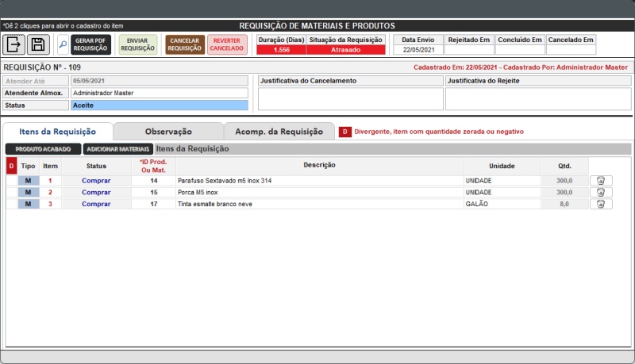Save the requisition with the floppy disk icon
Image resolution: width=635 pixels, height=364 pixels.
click(x=38, y=44)
